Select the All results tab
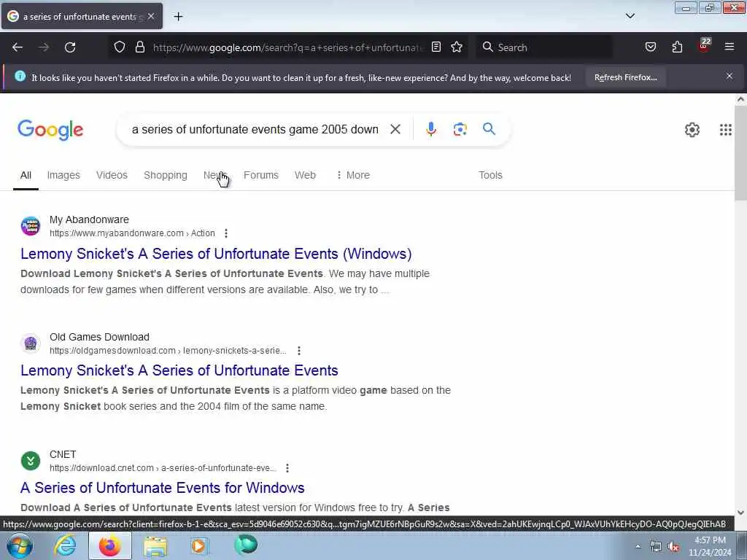Viewport: 747px width, 560px height. [26, 175]
